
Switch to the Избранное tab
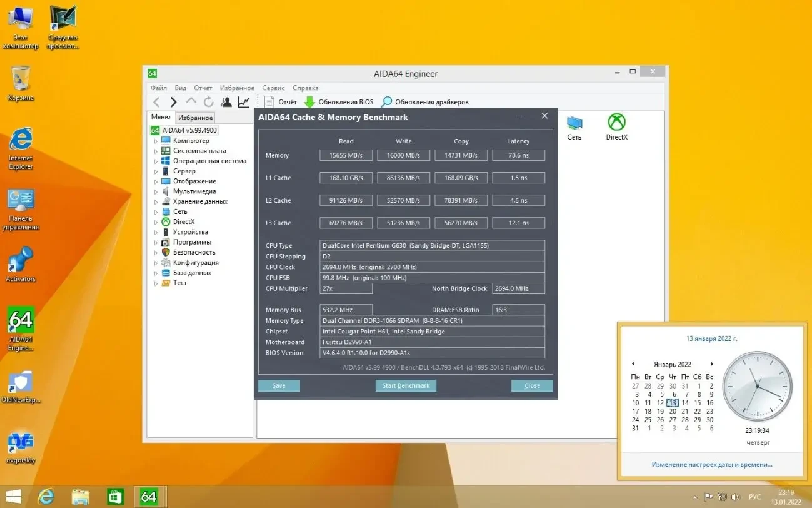pos(195,118)
